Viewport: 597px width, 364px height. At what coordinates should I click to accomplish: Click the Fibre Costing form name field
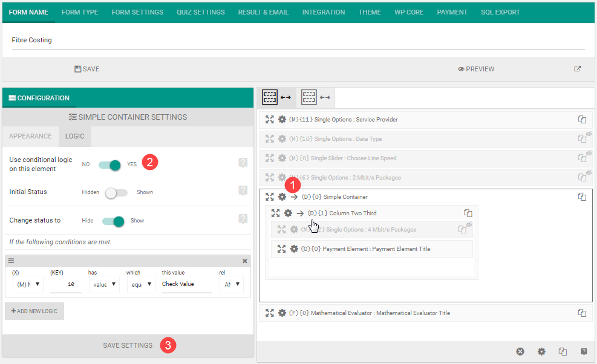pos(298,41)
